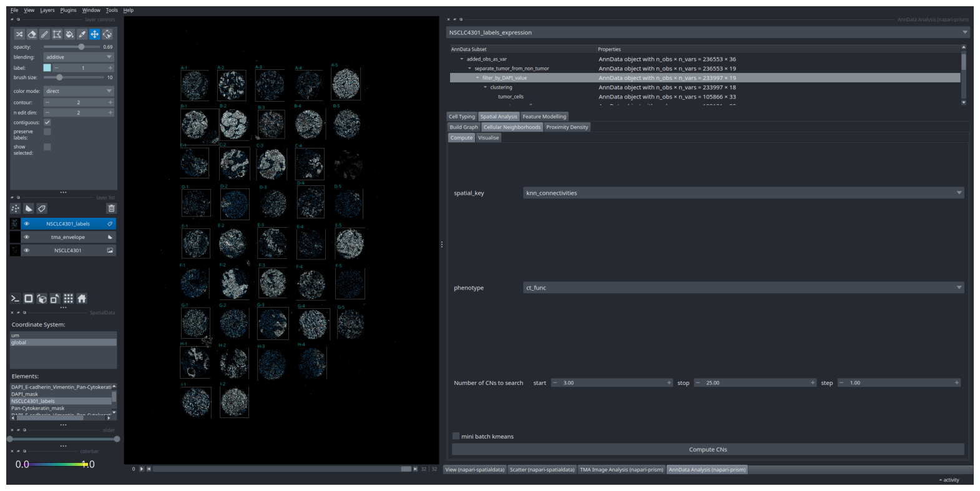Click the Compute CNs button
This screenshot has height=491, width=980.
click(x=708, y=449)
